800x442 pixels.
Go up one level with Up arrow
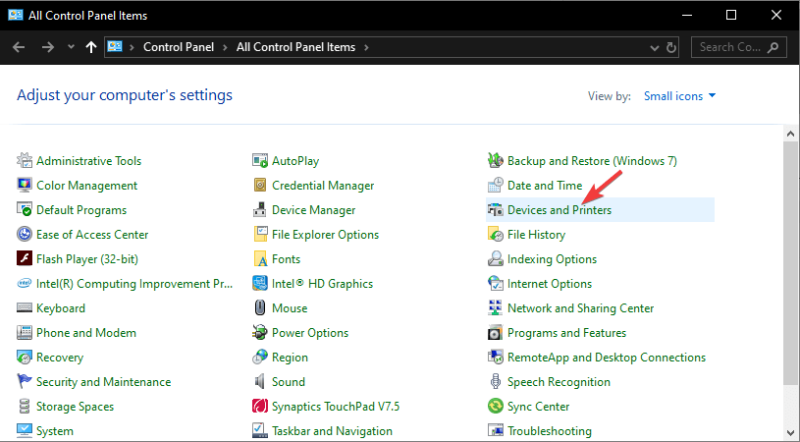pyautogui.click(x=91, y=47)
